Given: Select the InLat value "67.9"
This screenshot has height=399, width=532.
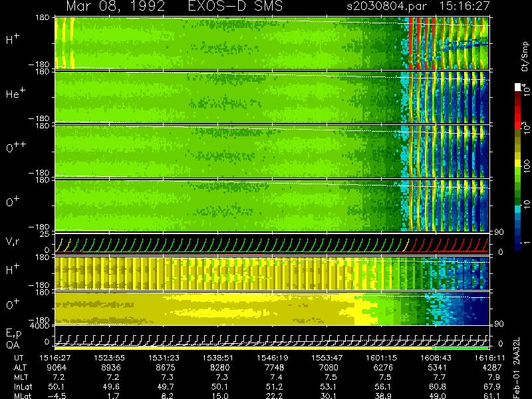Looking at the screenshot, I should pyautogui.click(x=493, y=386).
